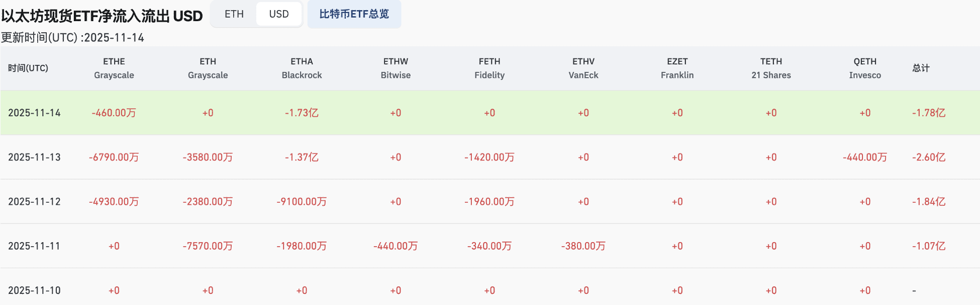Click the -7570.00万 ETH Grayscale outflow value
980x305 pixels.
[x=208, y=246]
